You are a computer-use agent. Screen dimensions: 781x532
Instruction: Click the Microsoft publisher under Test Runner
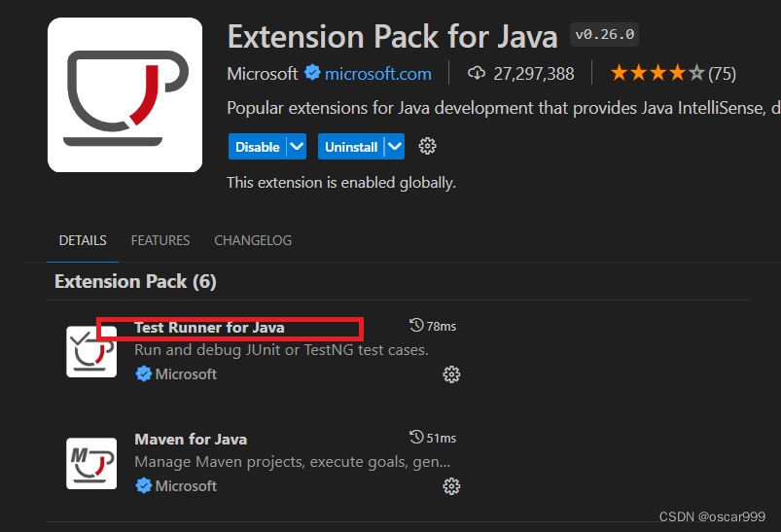click(186, 374)
